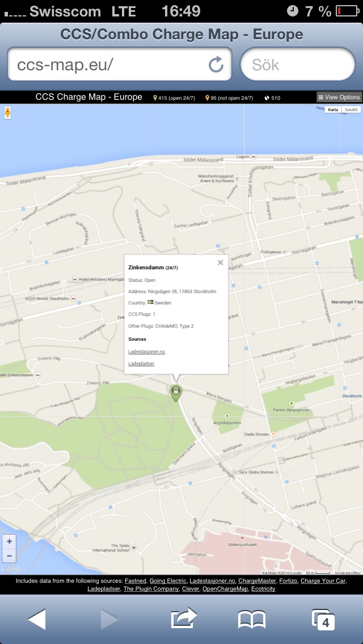Open the View Options menu

(x=339, y=98)
